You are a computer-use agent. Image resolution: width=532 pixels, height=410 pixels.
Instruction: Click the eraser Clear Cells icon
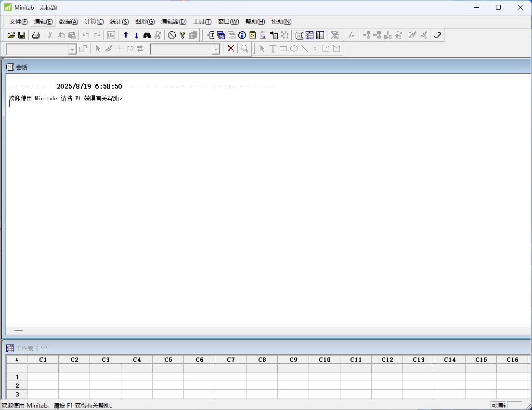coord(438,35)
